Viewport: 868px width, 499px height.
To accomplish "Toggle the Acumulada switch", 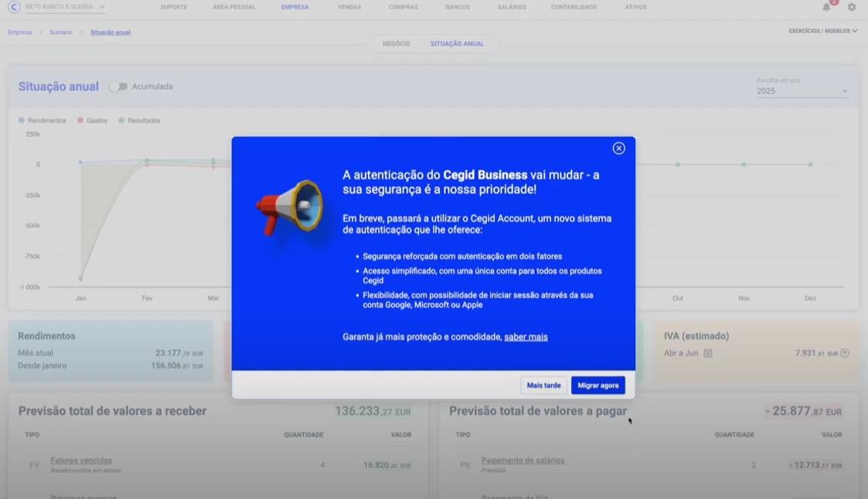I will (x=117, y=87).
